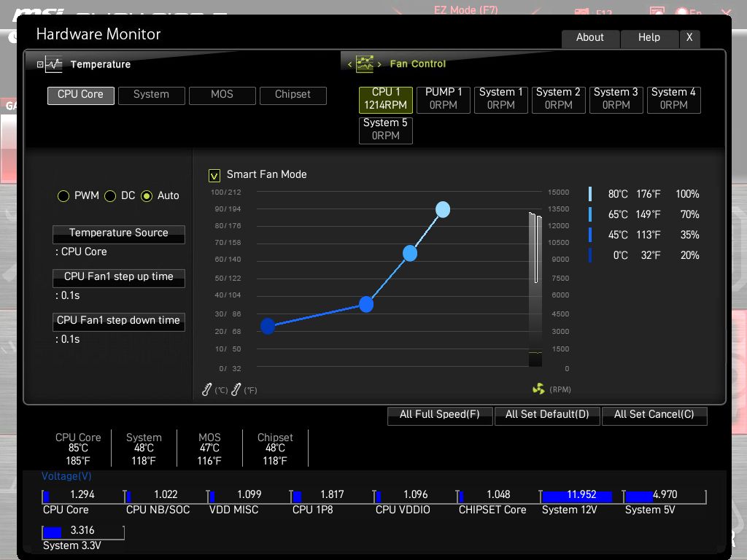Select the System 4 fan tab
Image resolution: width=747 pixels, height=560 pixels.
[x=673, y=99]
